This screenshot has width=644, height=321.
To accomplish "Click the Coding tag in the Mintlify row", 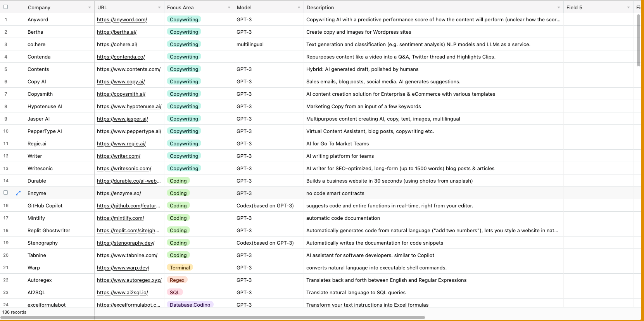I will click(178, 218).
